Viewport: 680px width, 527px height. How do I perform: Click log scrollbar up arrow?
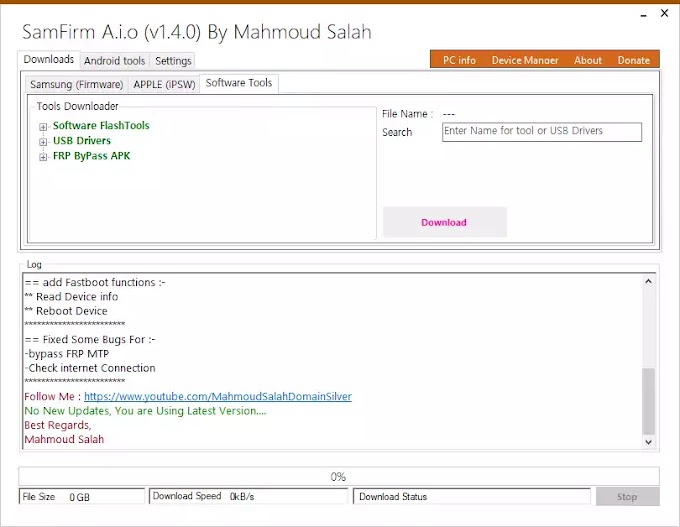(x=648, y=281)
